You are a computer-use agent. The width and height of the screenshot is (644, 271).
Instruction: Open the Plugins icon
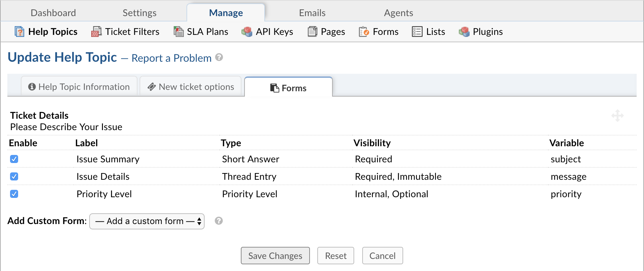pos(464,31)
